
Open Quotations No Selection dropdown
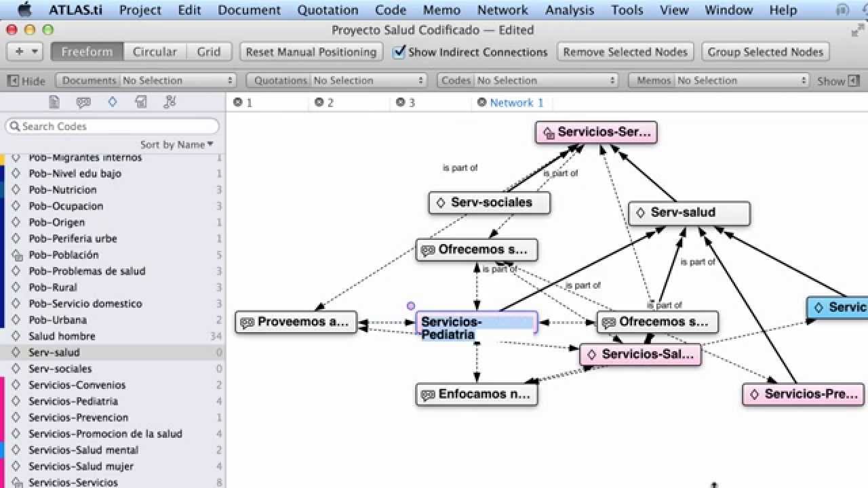coord(337,80)
